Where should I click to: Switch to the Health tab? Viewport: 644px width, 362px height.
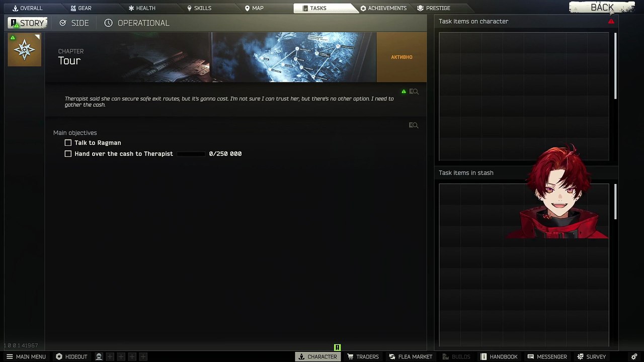pyautogui.click(x=142, y=8)
